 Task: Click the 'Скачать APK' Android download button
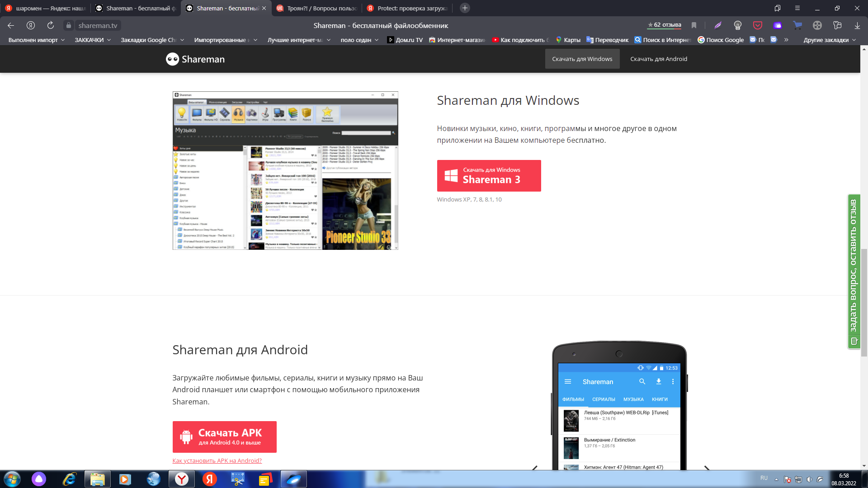point(224,437)
